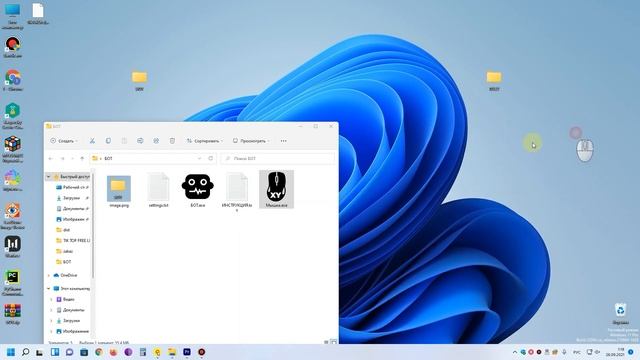Screen dimensions: 640x360
Task: Click the Refresh button in address bar
Action: tap(211, 158)
